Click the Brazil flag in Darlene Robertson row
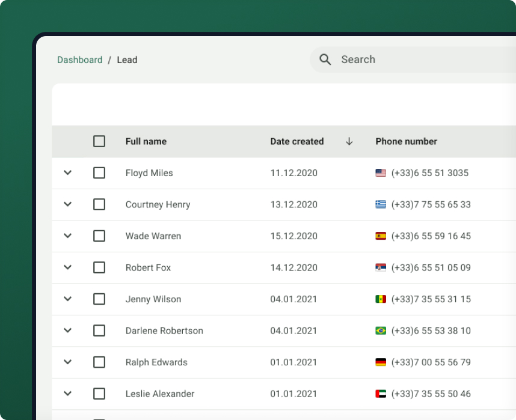 coord(381,330)
